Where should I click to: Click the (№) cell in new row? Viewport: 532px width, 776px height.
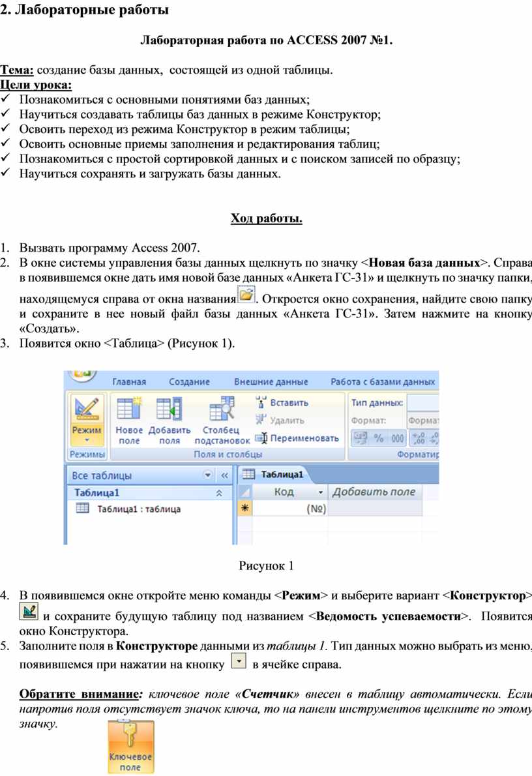pos(289,509)
